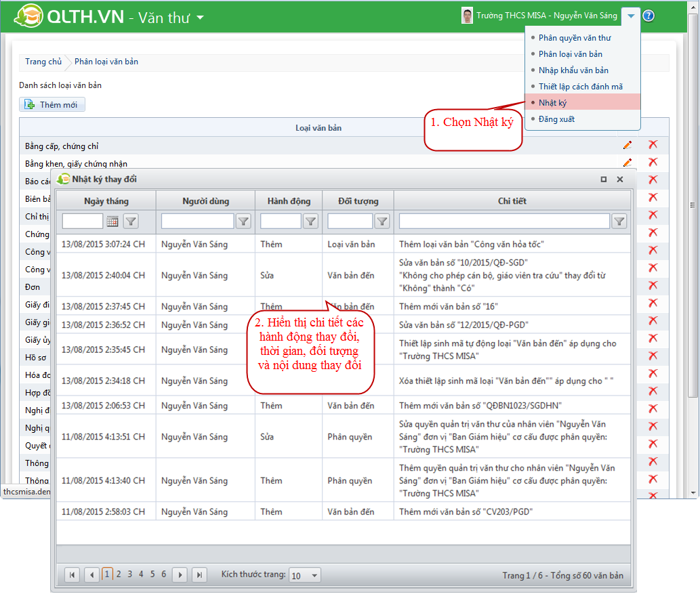Click the scrollbar down arrow at right edge
Screen dimensions: 700x594
coord(693,492)
